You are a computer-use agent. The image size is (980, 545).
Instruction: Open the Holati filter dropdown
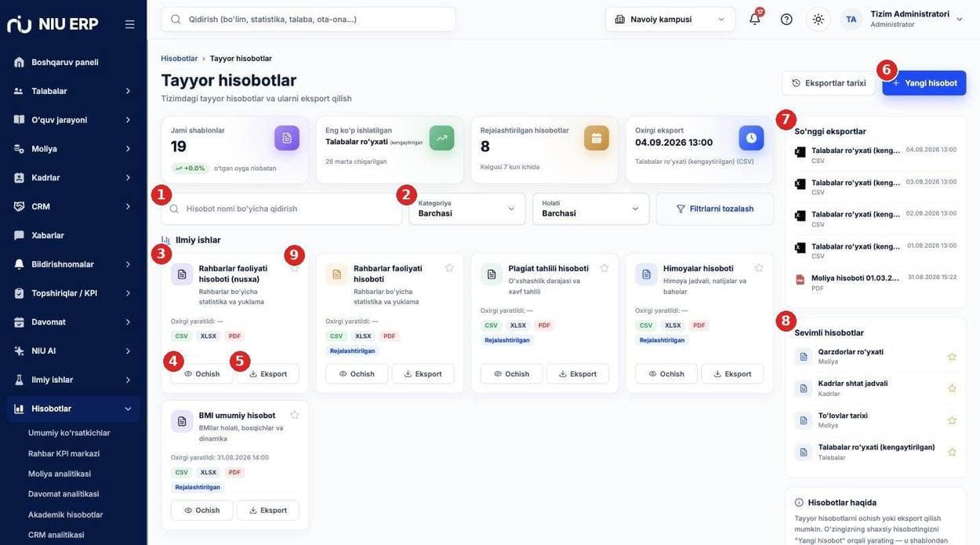591,209
